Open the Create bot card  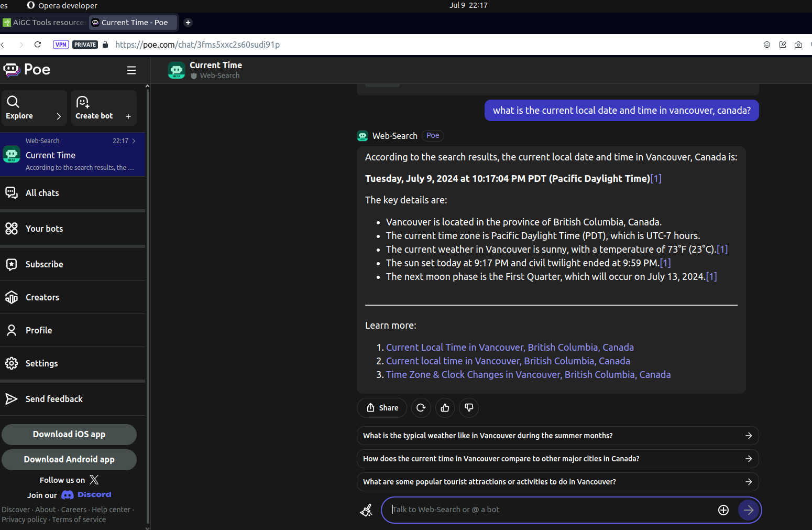tap(104, 108)
